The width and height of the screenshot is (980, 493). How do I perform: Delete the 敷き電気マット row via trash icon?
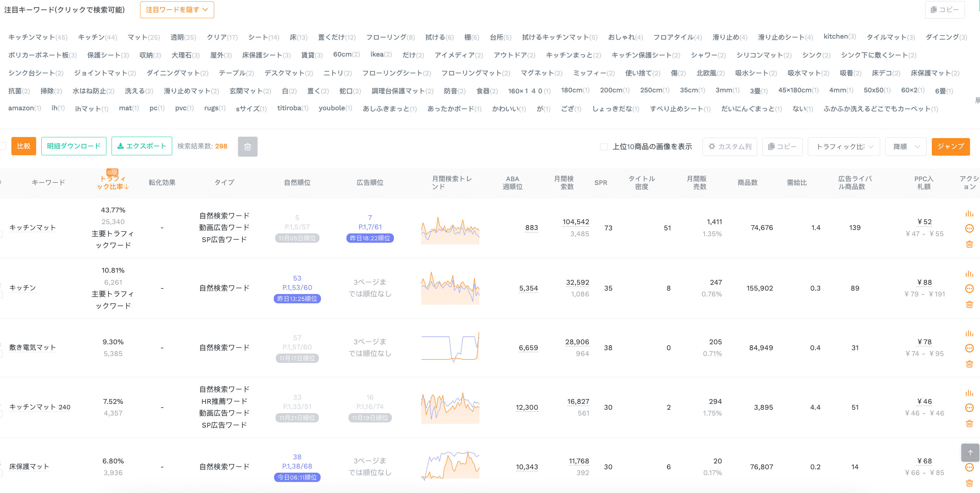(x=969, y=364)
